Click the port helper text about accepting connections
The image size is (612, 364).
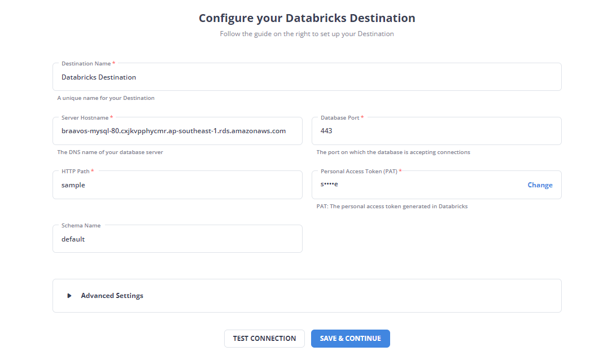point(393,152)
